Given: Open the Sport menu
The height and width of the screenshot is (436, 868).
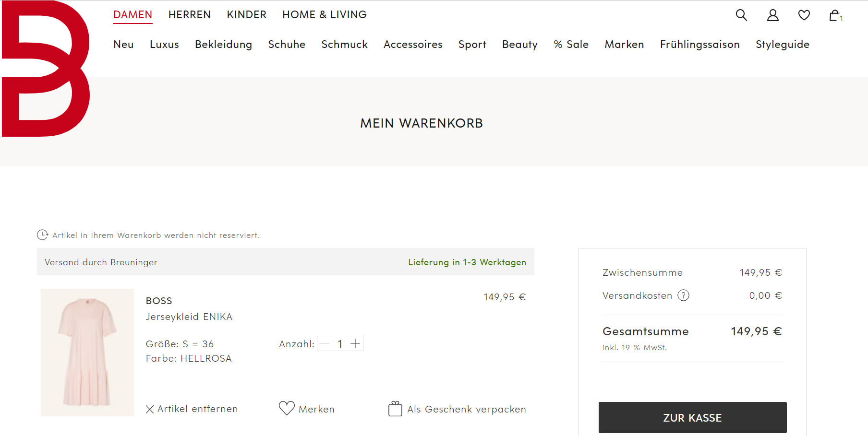Looking at the screenshot, I should 472,44.
